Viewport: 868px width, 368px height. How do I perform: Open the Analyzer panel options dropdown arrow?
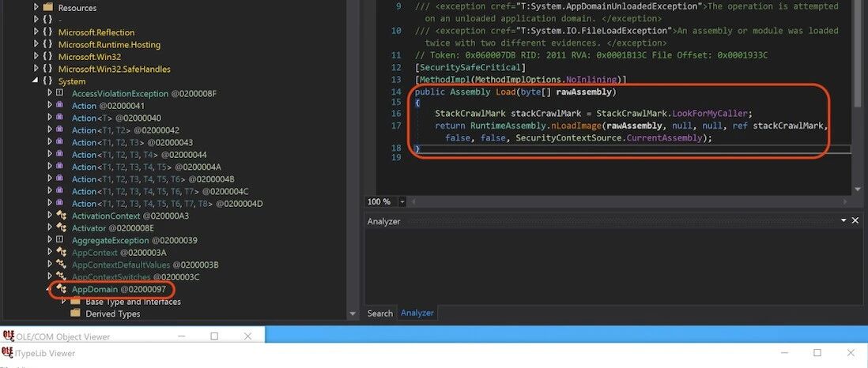843,220
